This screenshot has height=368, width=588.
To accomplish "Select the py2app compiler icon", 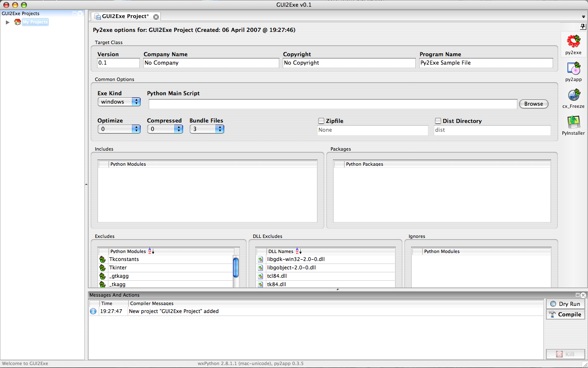I will click(573, 68).
